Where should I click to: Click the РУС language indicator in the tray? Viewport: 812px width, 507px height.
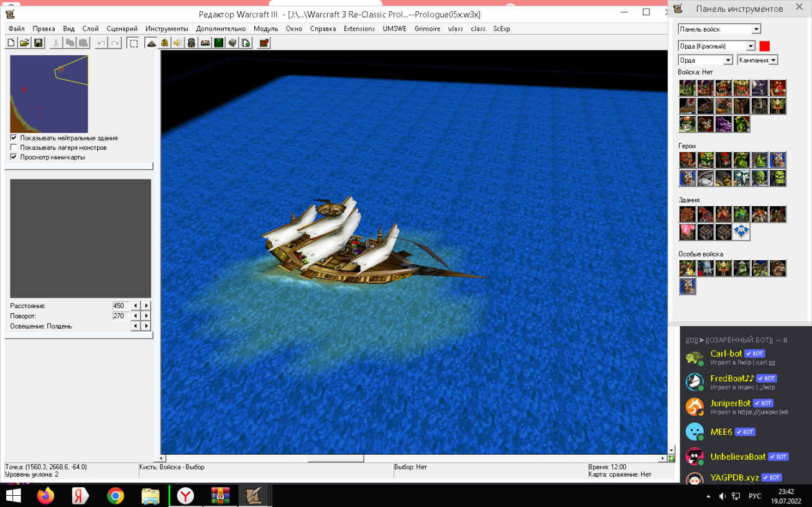coord(754,496)
